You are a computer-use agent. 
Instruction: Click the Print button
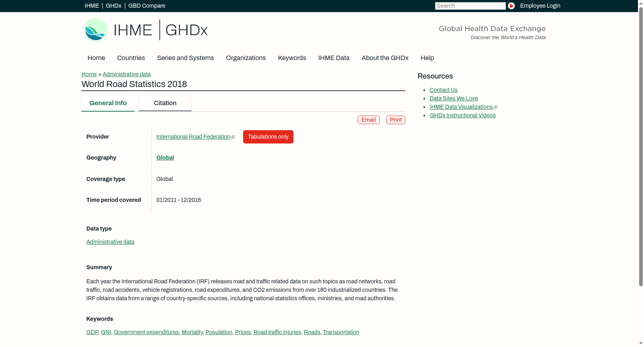pos(396,120)
